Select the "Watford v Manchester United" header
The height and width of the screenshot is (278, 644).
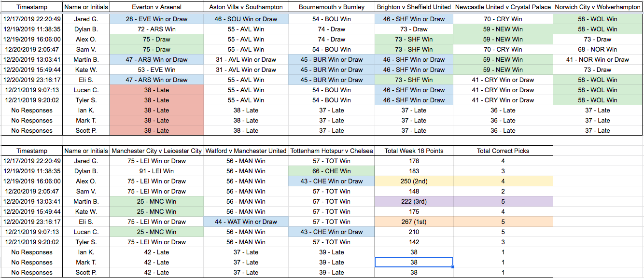(x=246, y=151)
